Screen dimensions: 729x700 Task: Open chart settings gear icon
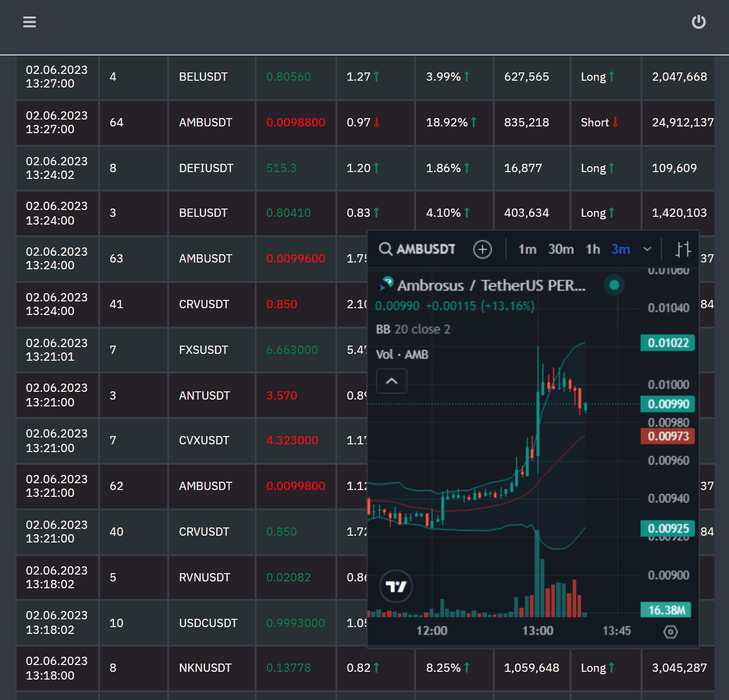pyautogui.click(x=671, y=632)
